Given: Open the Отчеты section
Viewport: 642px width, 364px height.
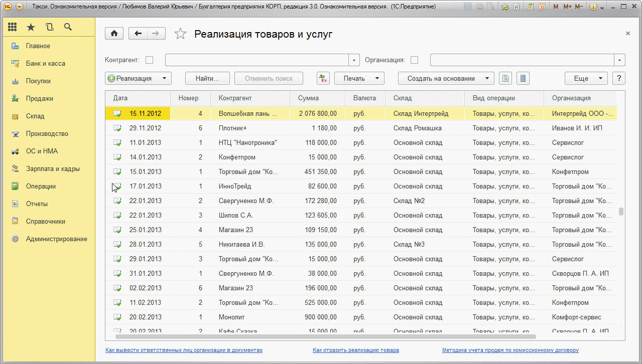Looking at the screenshot, I should pos(48,204).
